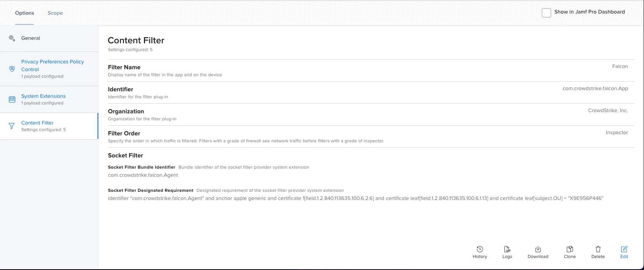The width and height of the screenshot is (644, 270).
Task: Click the System Extensions sidebar icon
Action: point(12,99)
